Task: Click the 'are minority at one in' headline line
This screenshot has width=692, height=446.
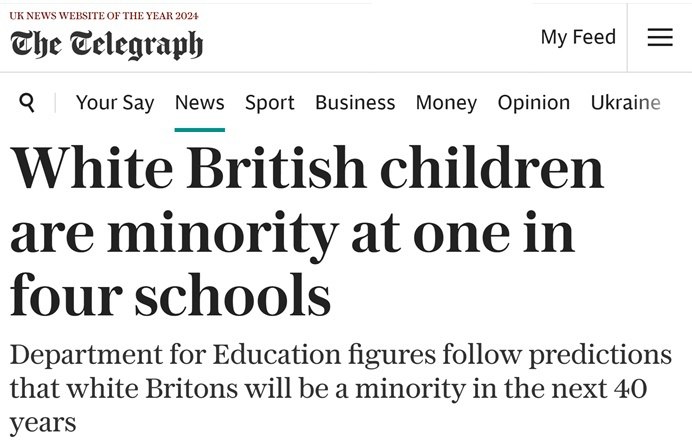Action: click(292, 234)
